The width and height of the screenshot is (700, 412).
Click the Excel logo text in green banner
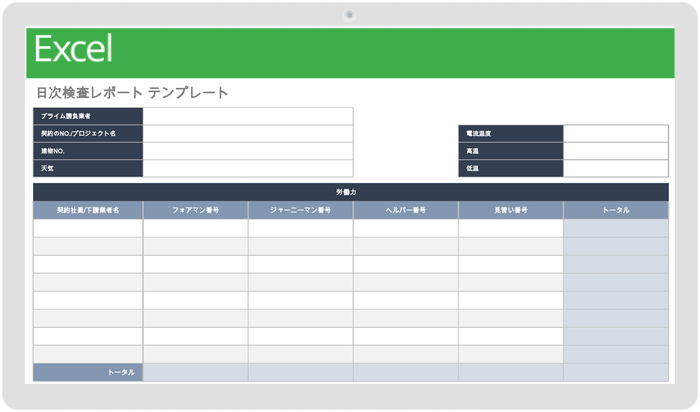73,49
